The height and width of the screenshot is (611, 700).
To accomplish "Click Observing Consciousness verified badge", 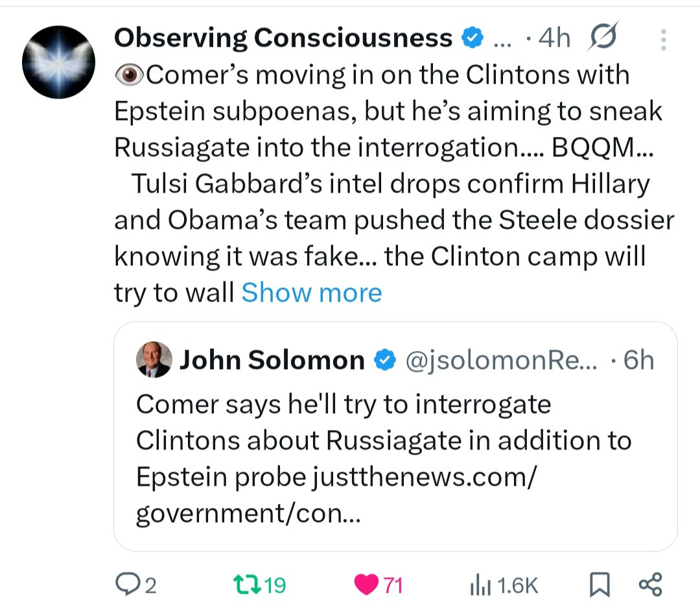I will click(472, 39).
